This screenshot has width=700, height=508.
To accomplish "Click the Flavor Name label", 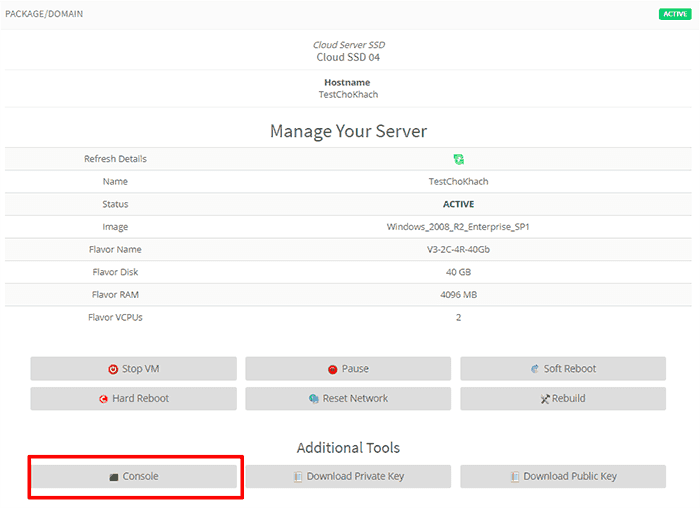I will 115,250.
